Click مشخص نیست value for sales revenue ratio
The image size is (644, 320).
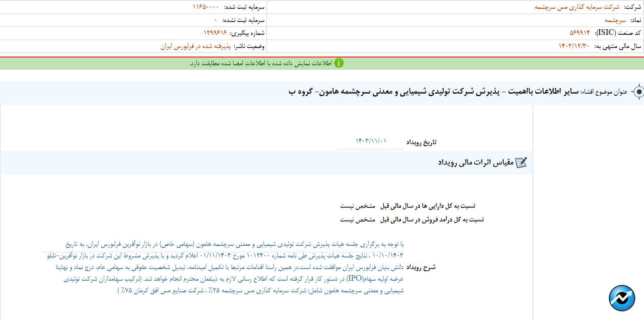click(358, 219)
